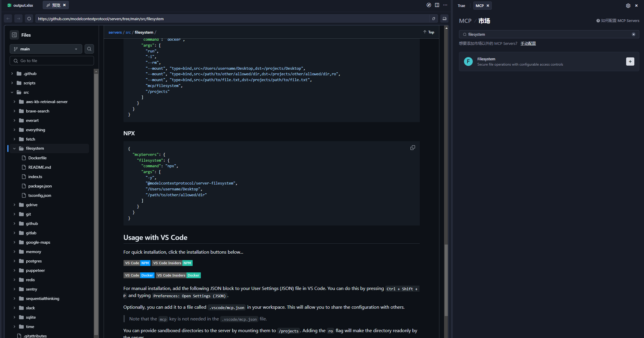This screenshot has height=338, width=644.
Task: Open the MCP servers help icon
Action: 598,21
